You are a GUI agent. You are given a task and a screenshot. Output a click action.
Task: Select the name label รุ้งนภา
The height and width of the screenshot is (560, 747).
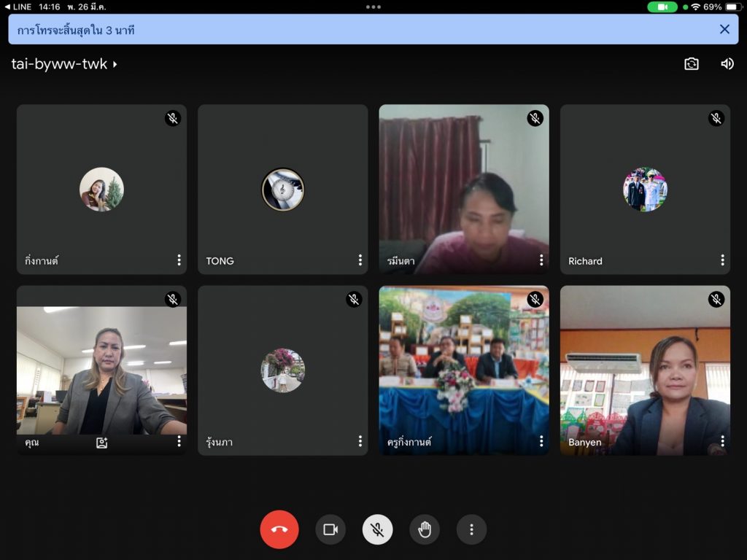coord(219,441)
